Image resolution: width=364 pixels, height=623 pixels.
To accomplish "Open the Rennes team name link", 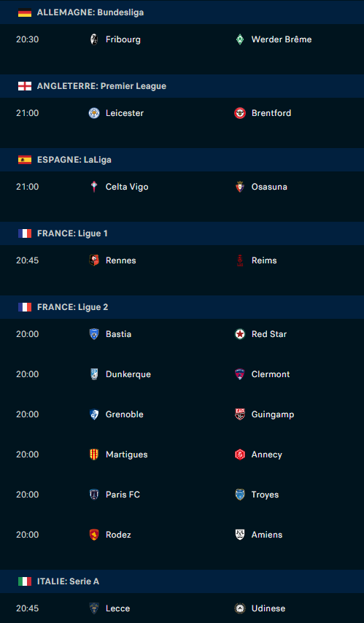I will (x=121, y=260).
